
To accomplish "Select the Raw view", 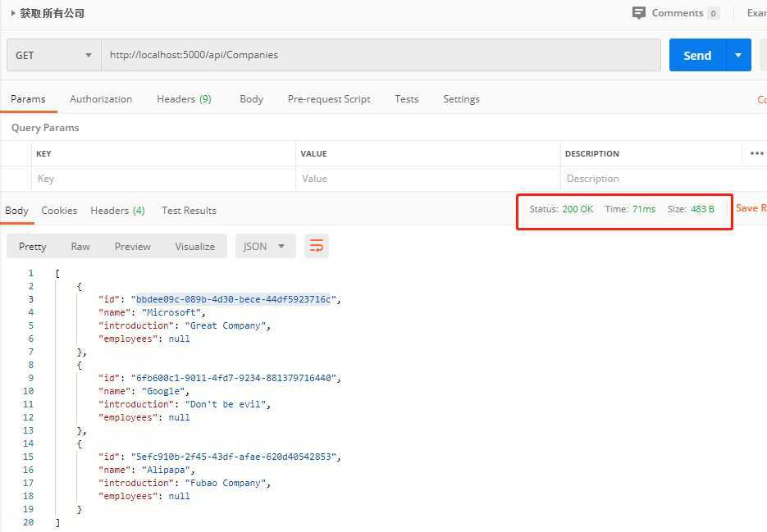I will (80, 247).
